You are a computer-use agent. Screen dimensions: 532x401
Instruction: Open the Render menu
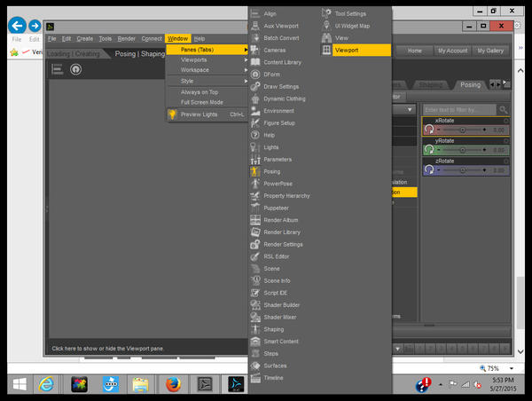[126, 39]
